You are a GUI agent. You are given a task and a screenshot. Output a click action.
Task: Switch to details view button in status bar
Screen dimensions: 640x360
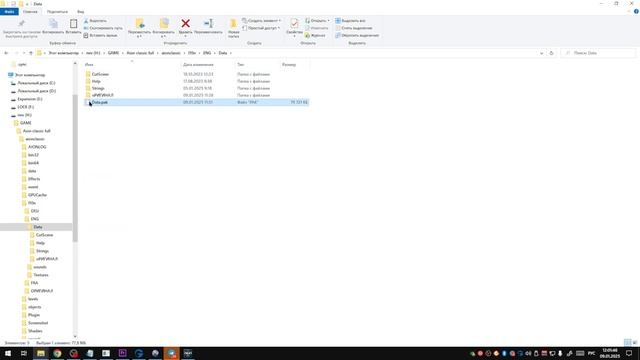(627, 342)
